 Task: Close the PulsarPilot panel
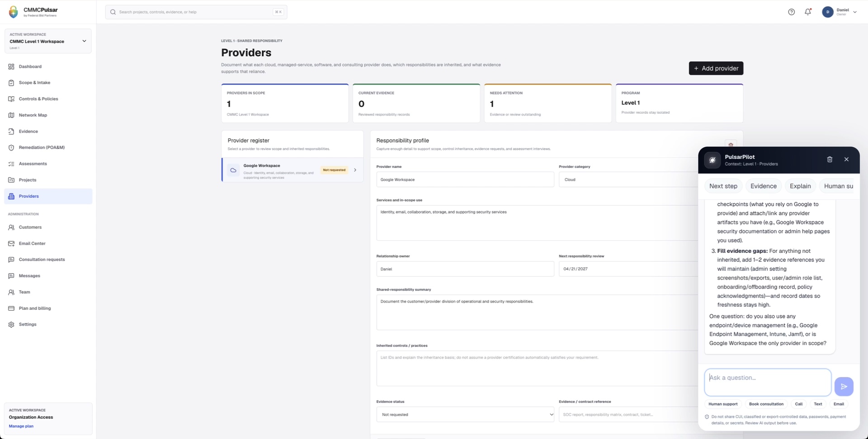846,159
